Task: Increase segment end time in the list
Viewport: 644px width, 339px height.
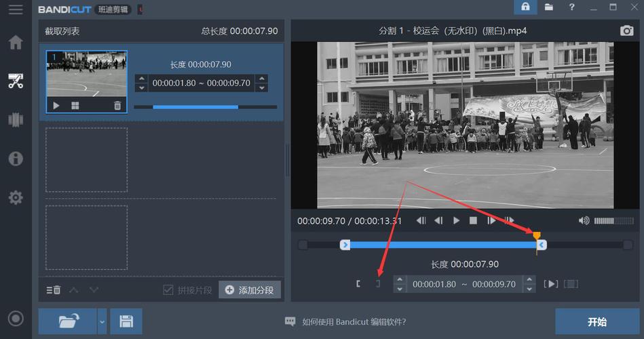Action: coord(262,78)
